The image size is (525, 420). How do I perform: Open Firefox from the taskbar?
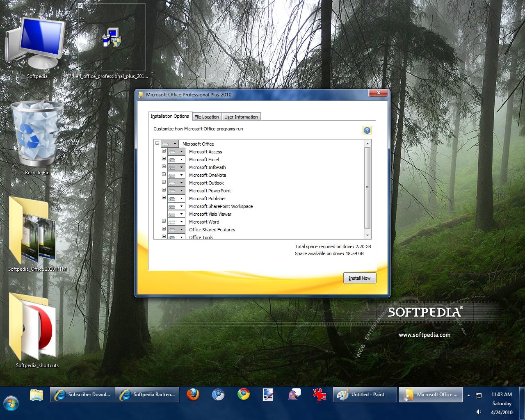coord(193,395)
